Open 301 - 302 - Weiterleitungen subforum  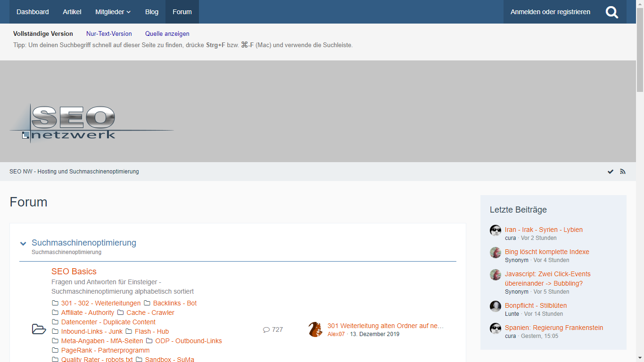[x=101, y=303]
